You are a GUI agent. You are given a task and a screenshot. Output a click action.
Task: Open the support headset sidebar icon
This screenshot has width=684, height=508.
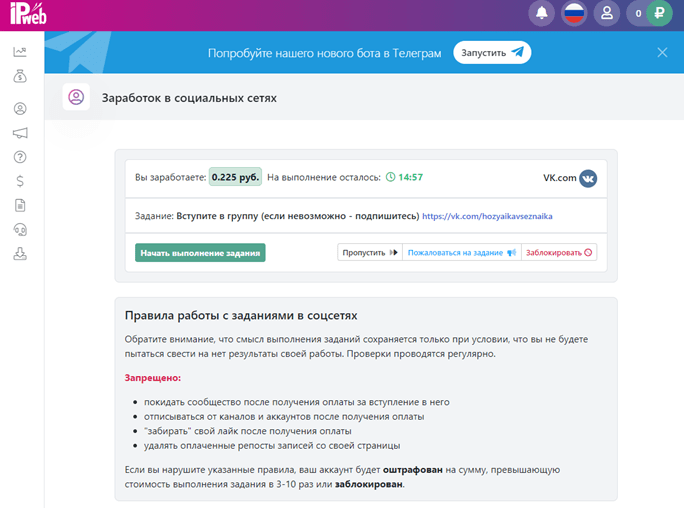pyautogui.click(x=20, y=229)
